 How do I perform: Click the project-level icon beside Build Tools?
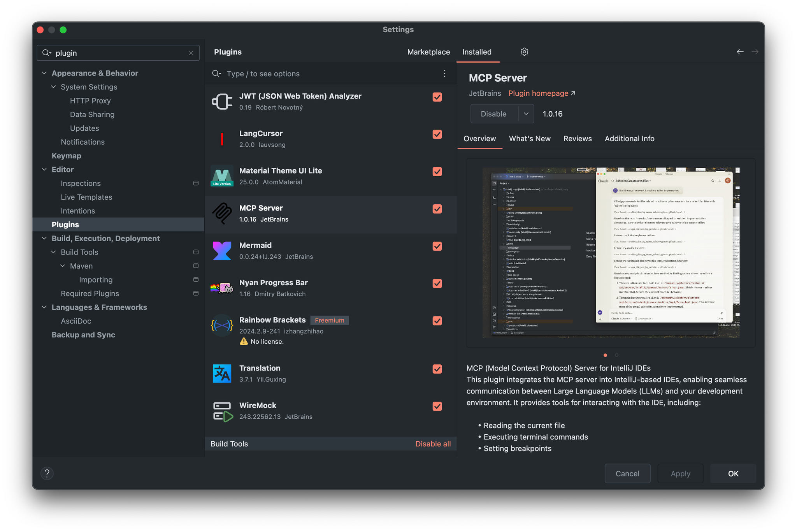click(196, 252)
